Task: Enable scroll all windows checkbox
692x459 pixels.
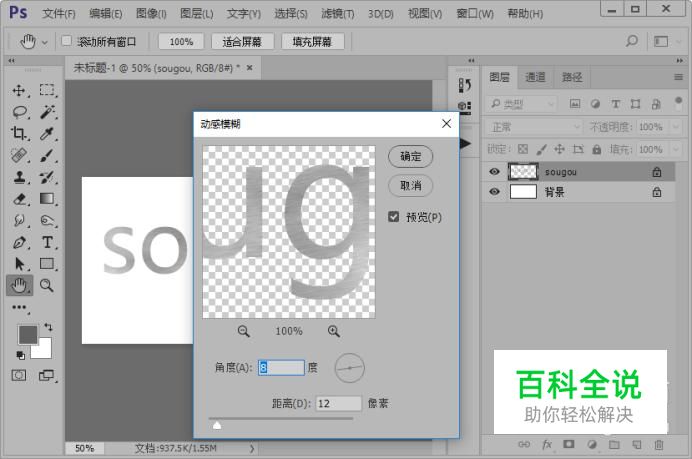Action: [66, 41]
